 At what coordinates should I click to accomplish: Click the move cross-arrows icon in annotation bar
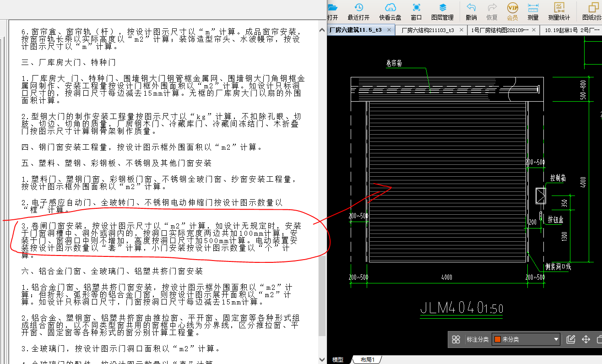click(586, 339)
